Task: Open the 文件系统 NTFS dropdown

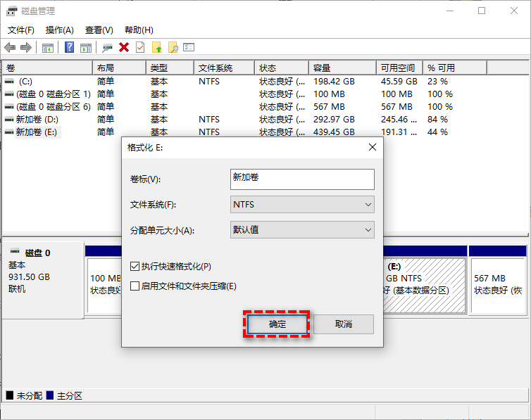Action: [302, 204]
